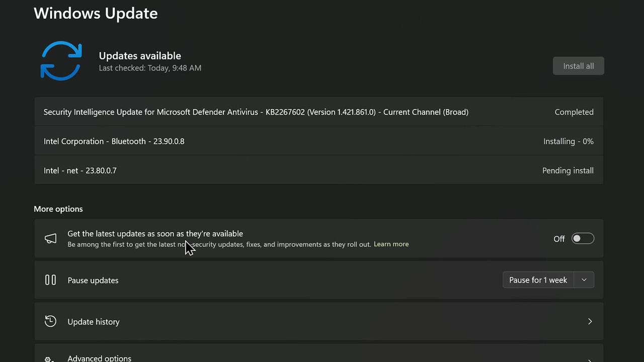The image size is (644, 362).
Task: Click the Update history clock icon
Action: (50, 321)
